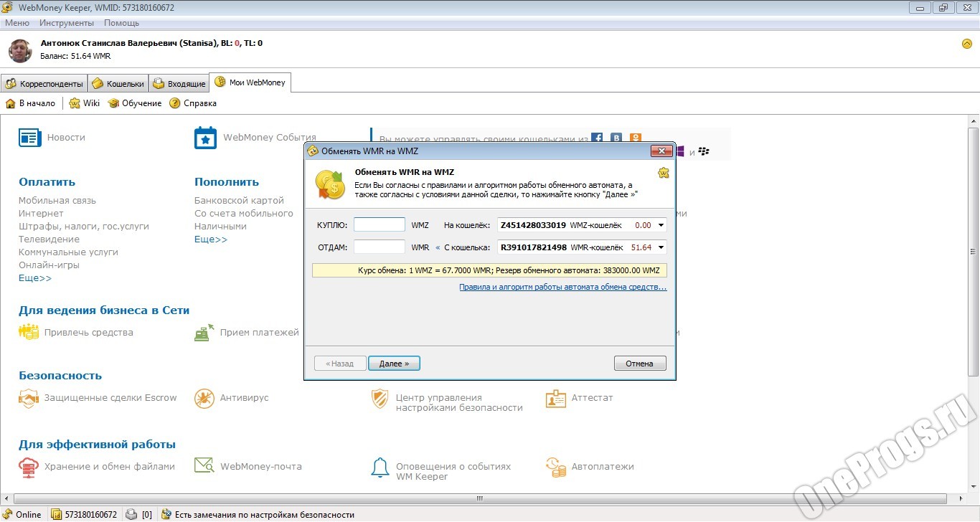Screen dimensions: 980x522
Task: Open Обучение from the toolbar
Action: tap(135, 103)
